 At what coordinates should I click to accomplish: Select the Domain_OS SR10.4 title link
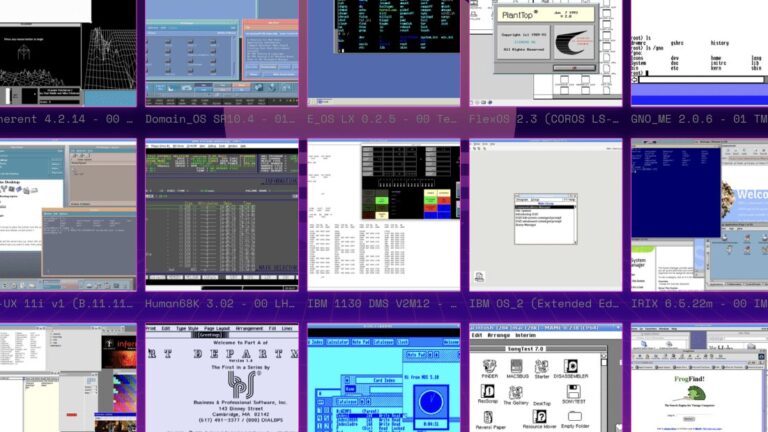[220, 119]
